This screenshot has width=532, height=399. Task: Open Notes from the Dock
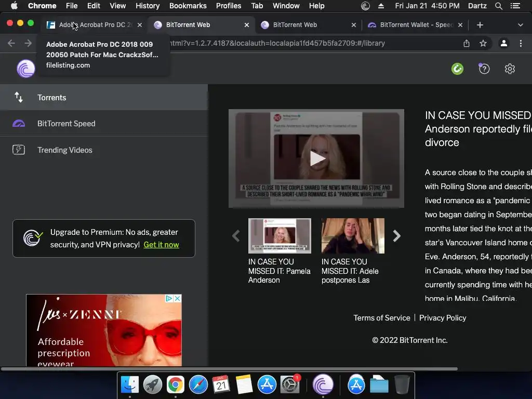244,385
